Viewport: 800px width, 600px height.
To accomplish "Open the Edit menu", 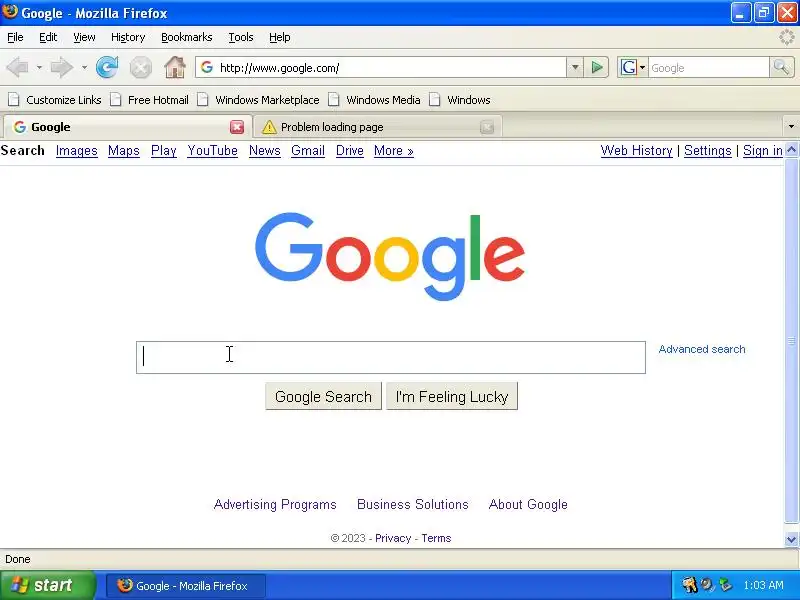I will click(48, 37).
